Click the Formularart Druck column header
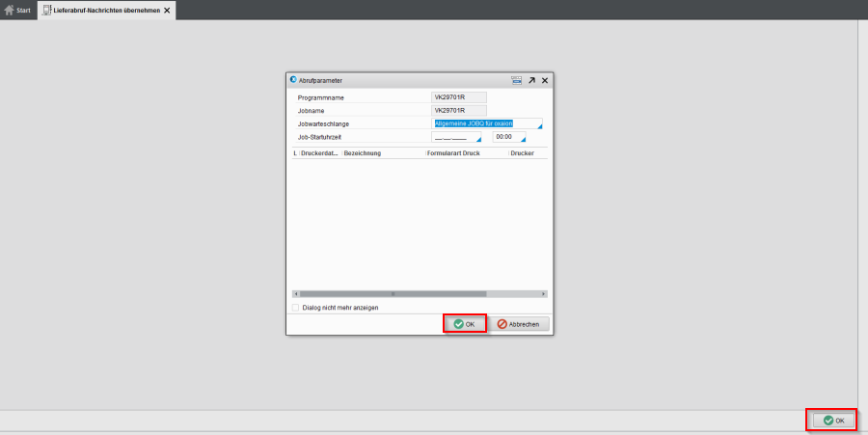 click(x=453, y=153)
